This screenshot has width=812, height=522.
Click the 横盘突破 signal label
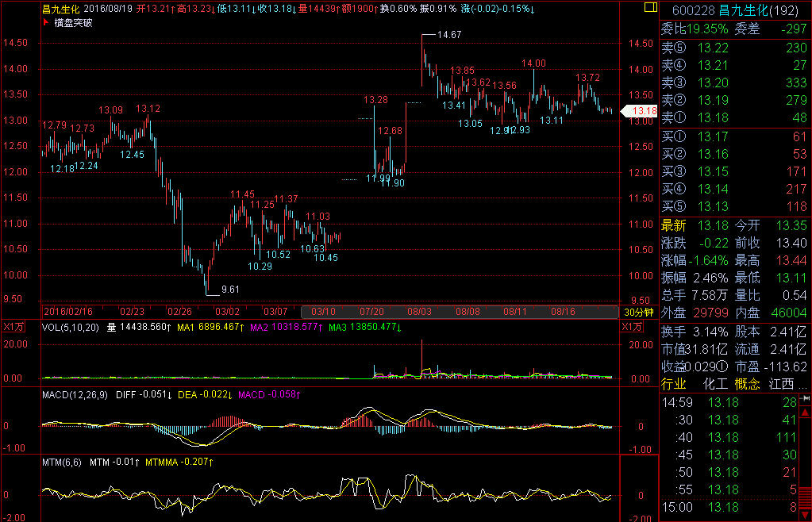pyautogui.click(x=73, y=22)
